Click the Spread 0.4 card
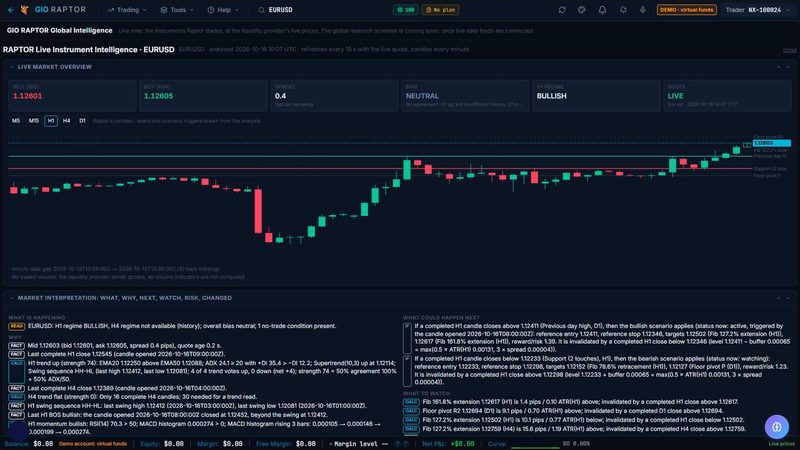Screen dimensions: 800x450 [x=334, y=95]
